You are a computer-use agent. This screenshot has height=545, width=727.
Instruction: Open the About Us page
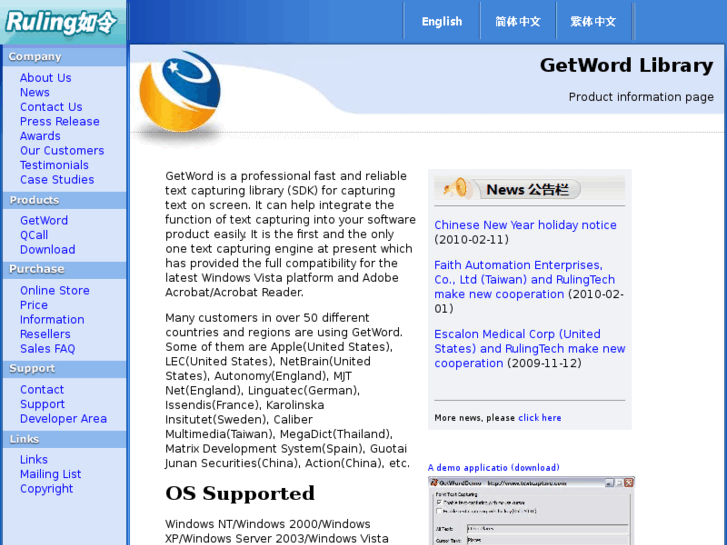coord(45,77)
